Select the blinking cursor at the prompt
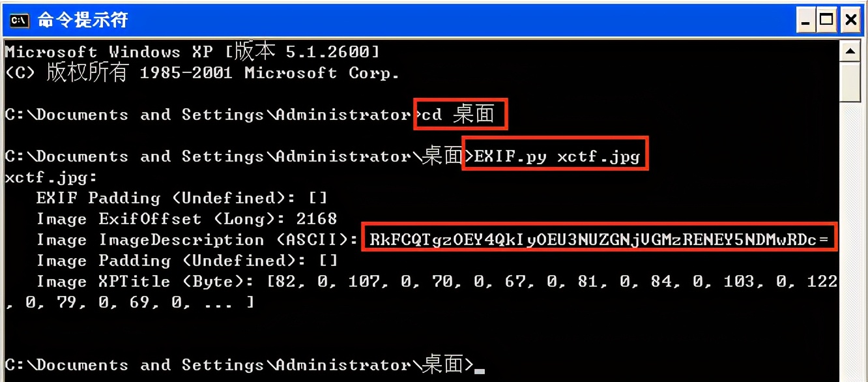This screenshot has height=382, width=868. click(x=480, y=368)
